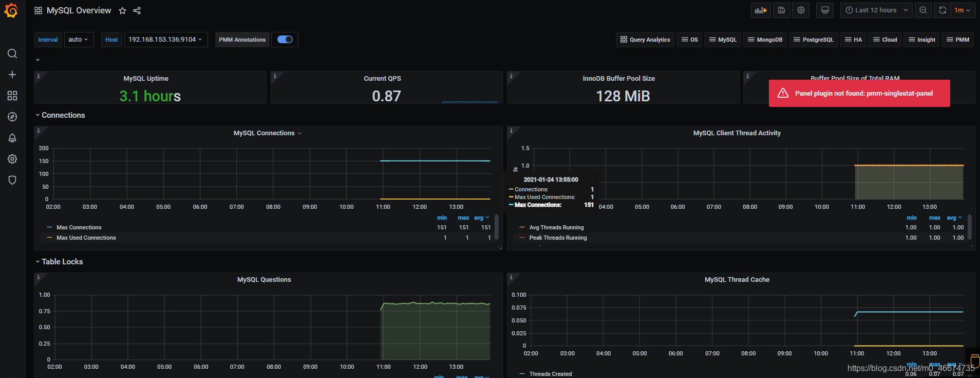Open the sidebar Dashboards menu
Image resolution: width=980 pixels, height=378 pixels.
[12, 96]
